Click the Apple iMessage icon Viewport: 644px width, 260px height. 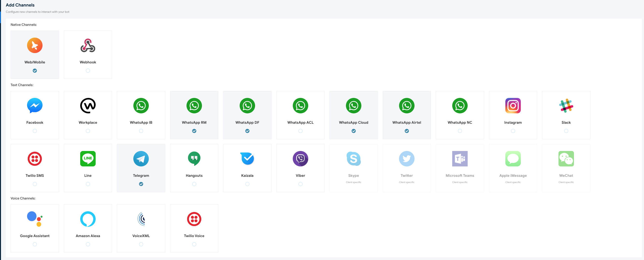click(513, 158)
